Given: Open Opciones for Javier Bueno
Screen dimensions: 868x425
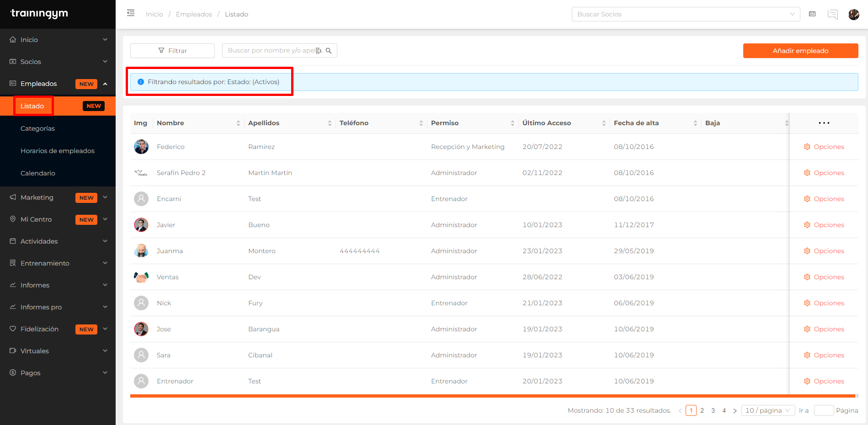Looking at the screenshot, I should (824, 225).
